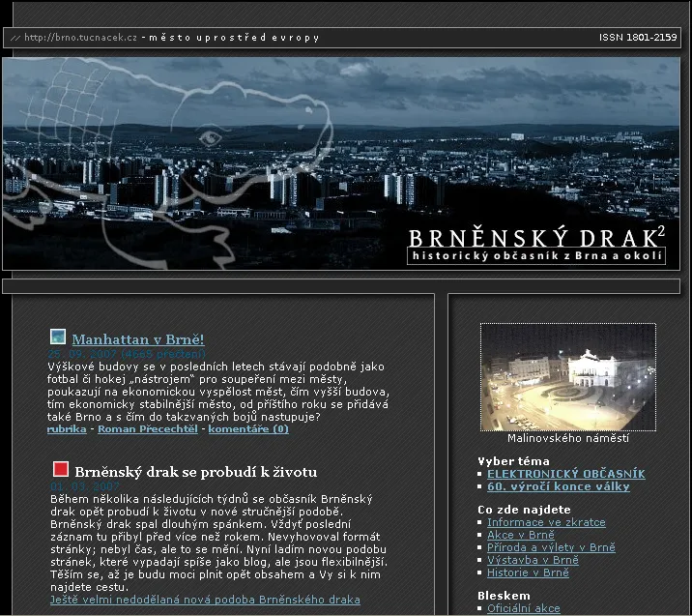Click the 'Brněnský drak se probudí k životu' headline

pyautogui.click(x=195, y=472)
